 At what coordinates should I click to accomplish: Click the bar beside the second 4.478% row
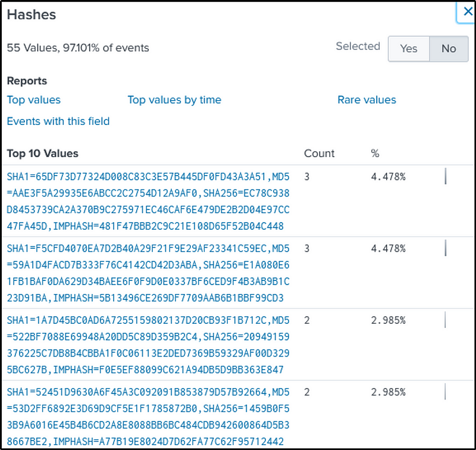445,248
